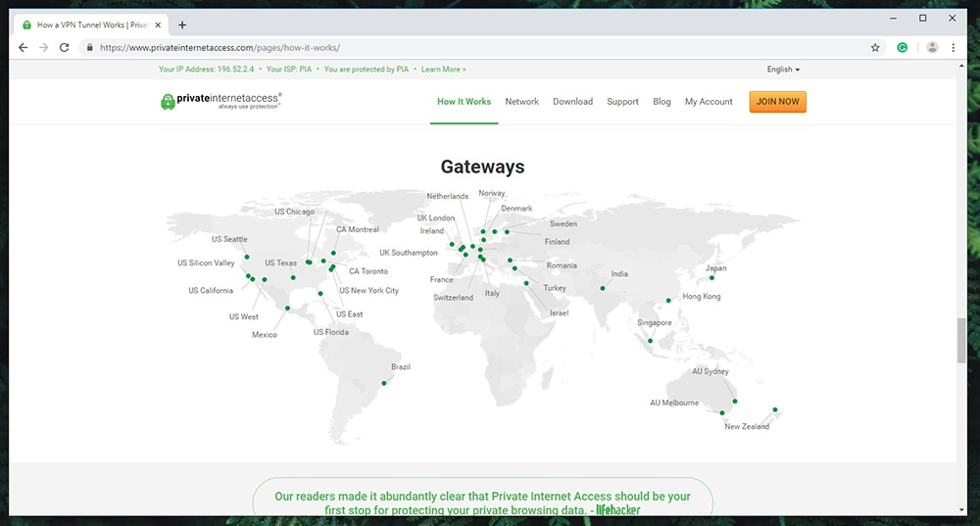Open the How It Works menu item
Screen dimensions: 980x526
(x=464, y=101)
